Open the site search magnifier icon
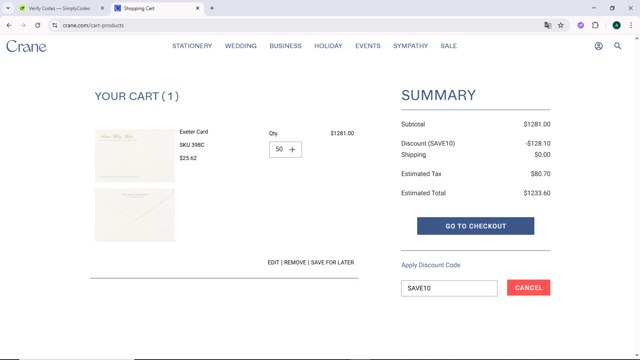This screenshot has width=640, height=360. click(618, 46)
